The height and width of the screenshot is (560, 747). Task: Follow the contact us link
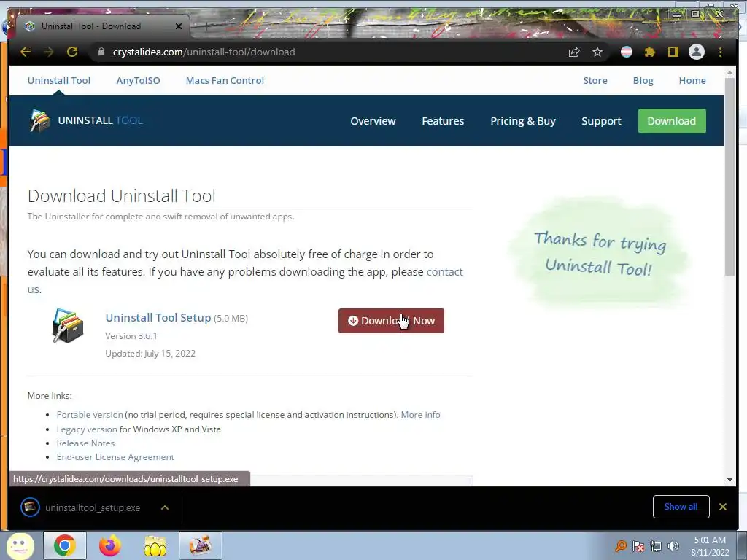pos(444,271)
